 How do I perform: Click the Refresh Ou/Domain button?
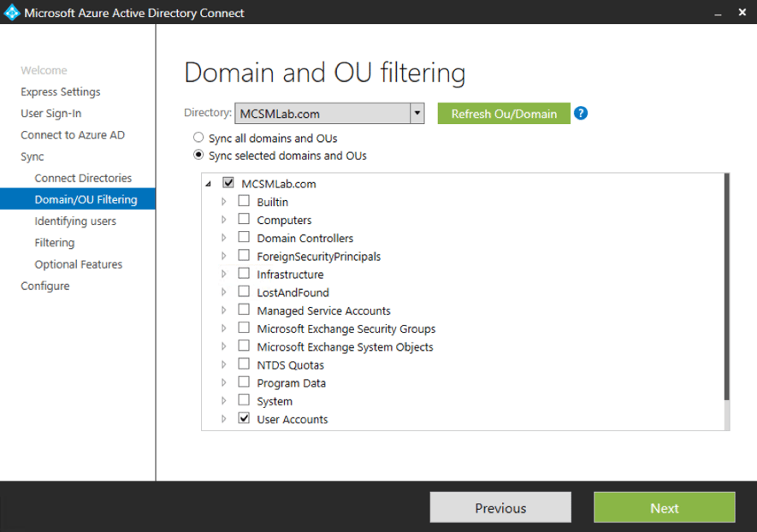[504, 114]
